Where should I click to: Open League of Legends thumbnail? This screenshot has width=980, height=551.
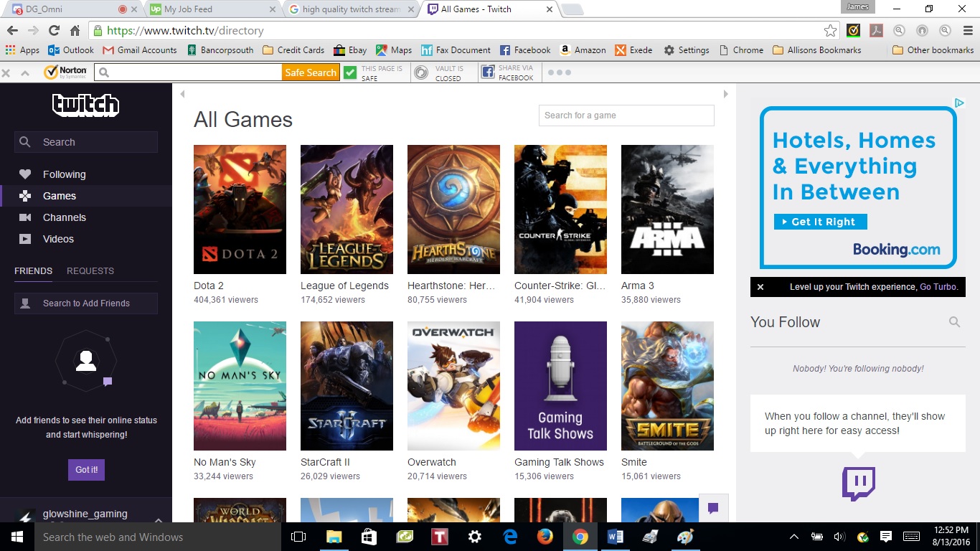[347, 209]
